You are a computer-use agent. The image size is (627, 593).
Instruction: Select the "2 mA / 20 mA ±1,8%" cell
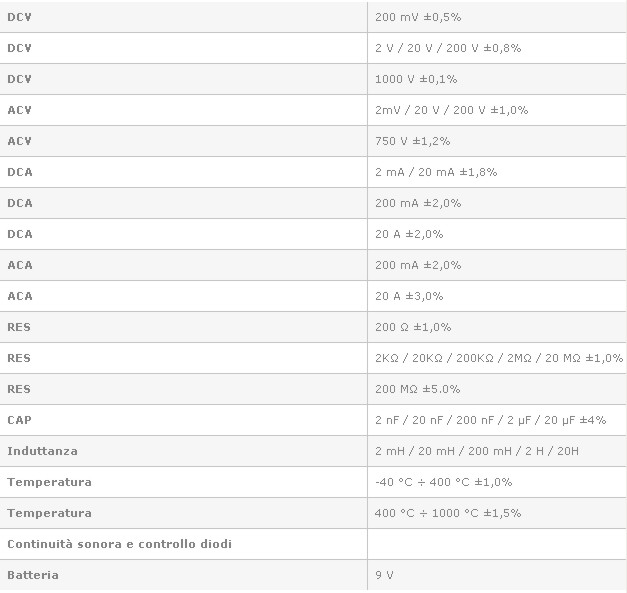[x=436, y=172]
